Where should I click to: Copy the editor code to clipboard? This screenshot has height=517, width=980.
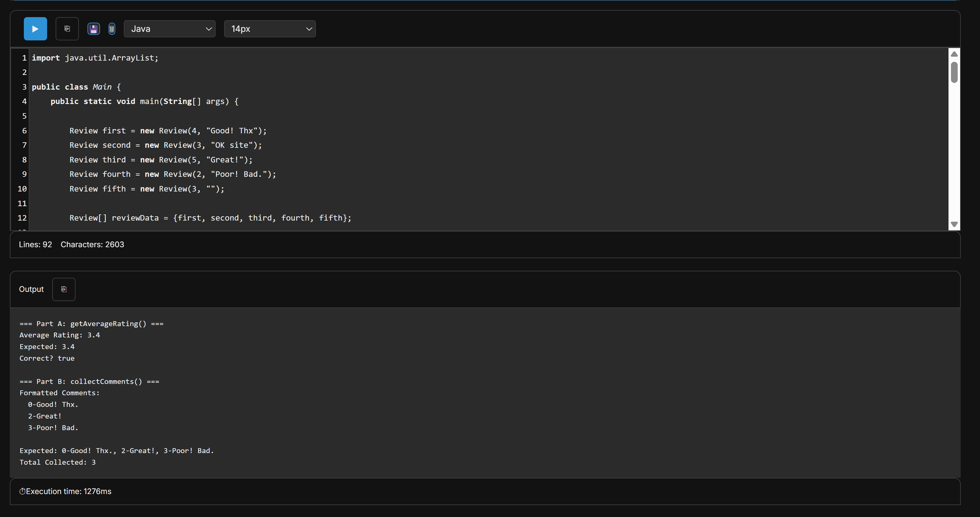pyautogui.click(x=67, y=29)
